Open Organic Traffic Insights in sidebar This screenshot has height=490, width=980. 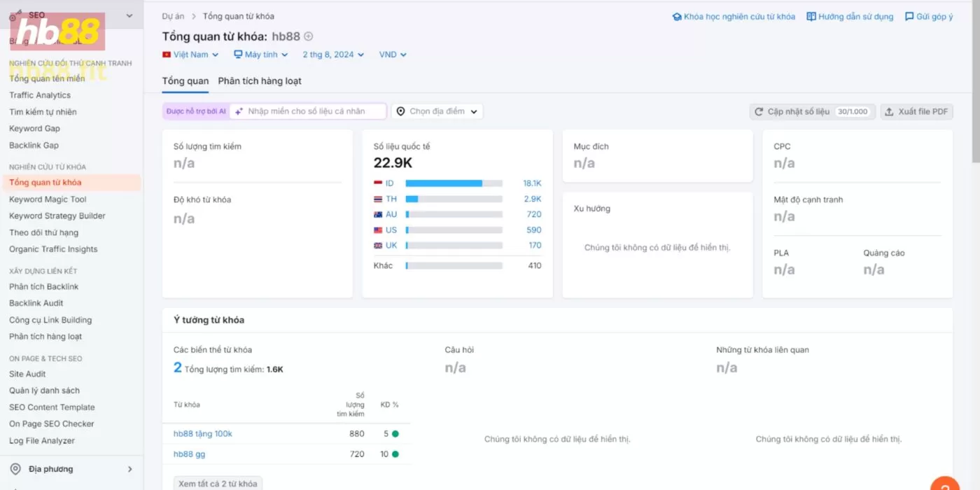53,249
